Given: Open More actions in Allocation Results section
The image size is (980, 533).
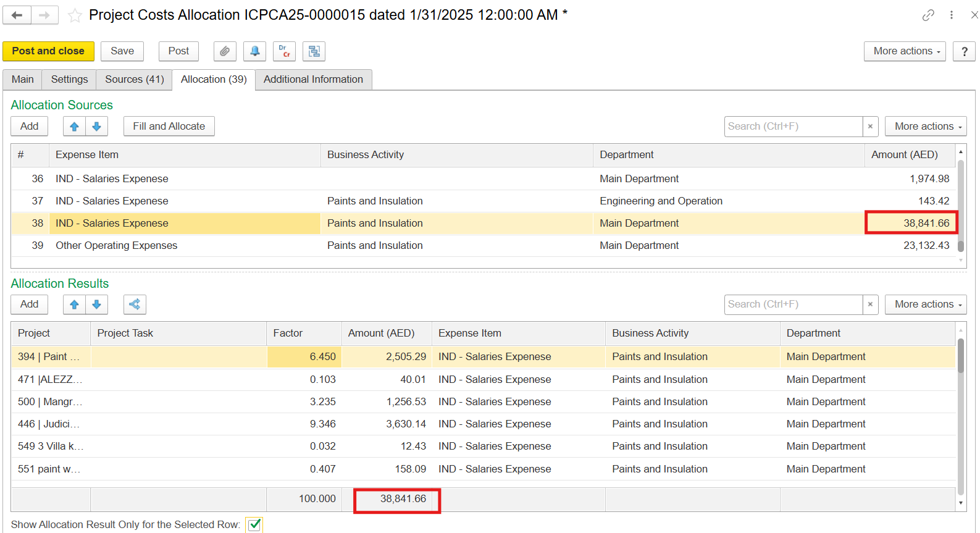Looking at the screenshot, I should point(925,304).
